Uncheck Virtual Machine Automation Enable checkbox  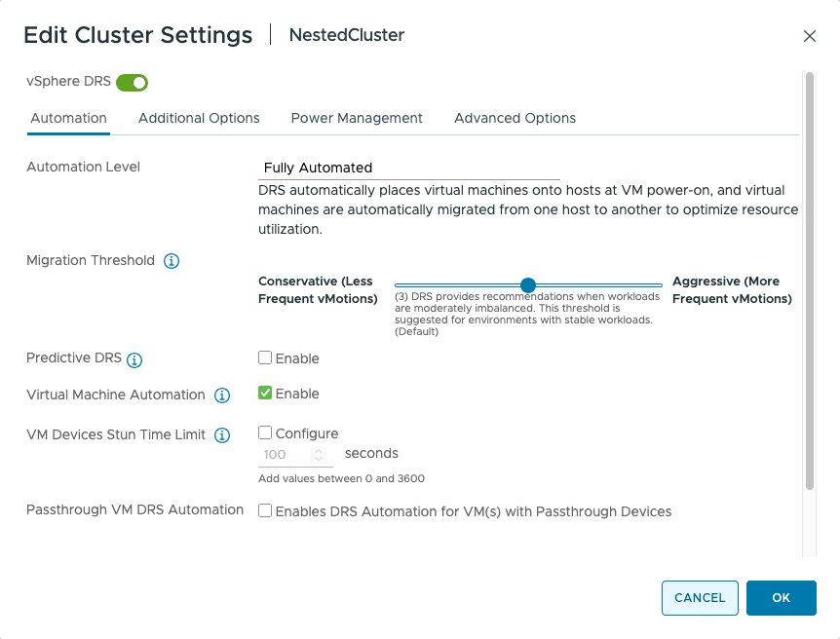coord(265,394)
